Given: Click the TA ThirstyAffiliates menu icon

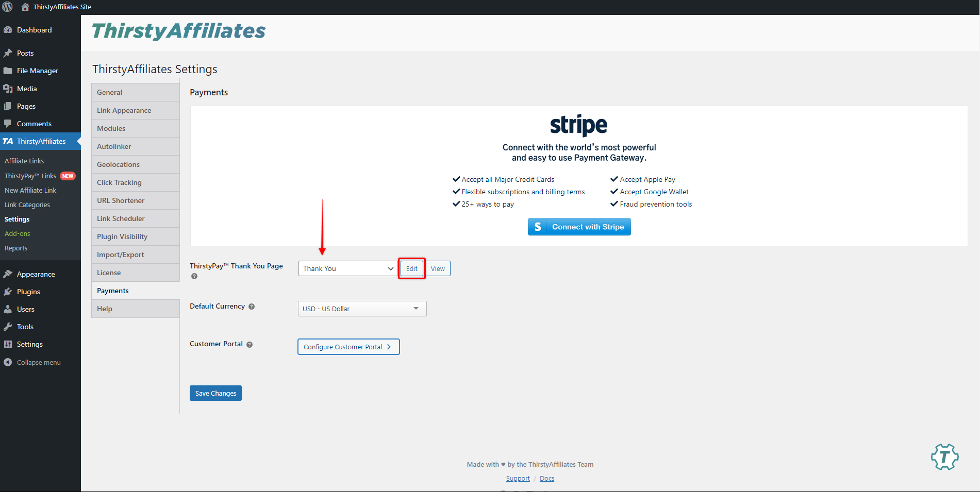Looking at the screenshot, I should 8,141.
